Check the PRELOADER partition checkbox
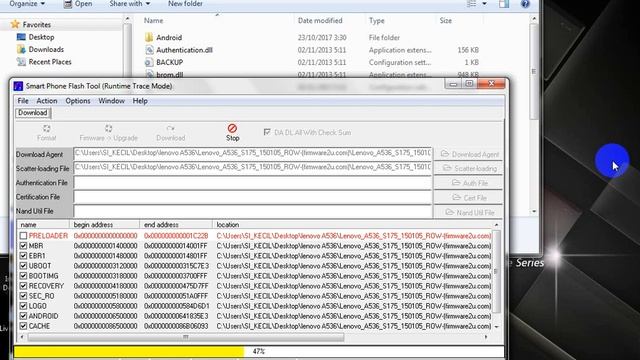The width and height of the screenshot is (640, 360). tap(23, 236)
